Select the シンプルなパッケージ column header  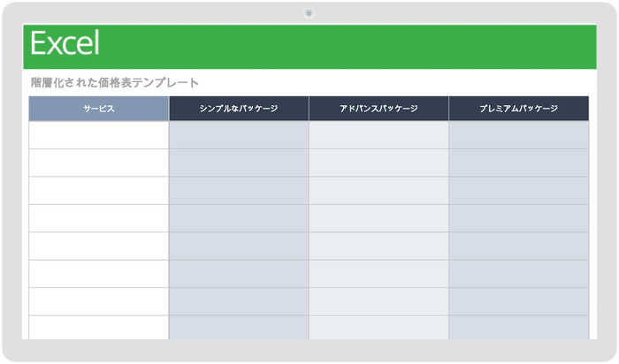239,109
